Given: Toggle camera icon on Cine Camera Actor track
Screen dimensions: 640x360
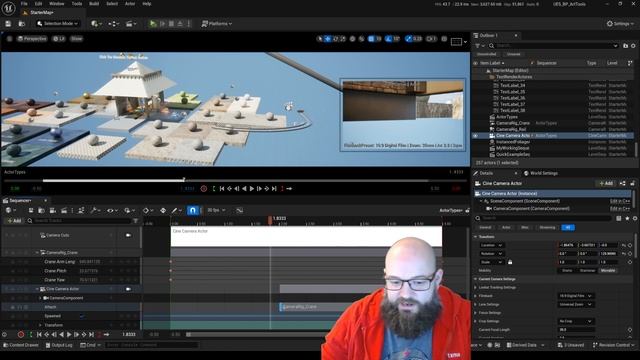Looking at the screenshot, I should 128,289.
